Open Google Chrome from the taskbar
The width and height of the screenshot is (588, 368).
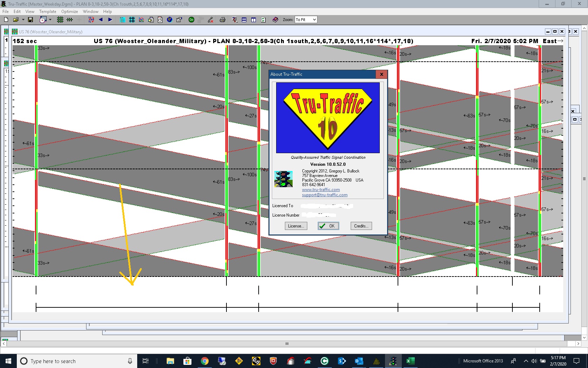(205, 361)
